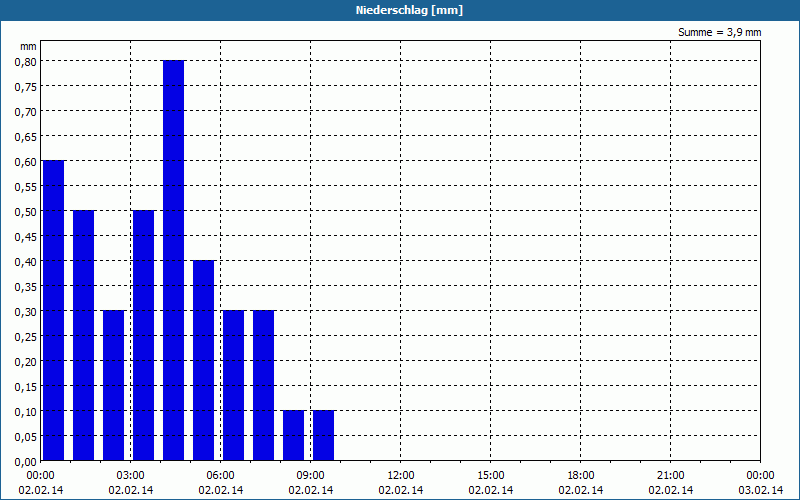Click the 03.02.14 date label
Viewport: 800px width, 500px height.
[x=761, y=490]
